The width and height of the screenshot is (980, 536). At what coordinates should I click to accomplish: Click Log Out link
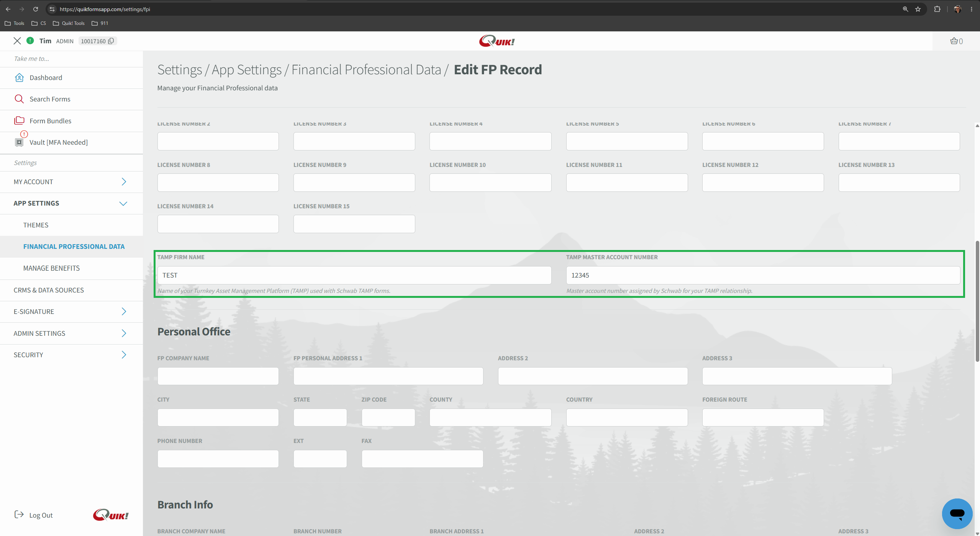(41, 515)
